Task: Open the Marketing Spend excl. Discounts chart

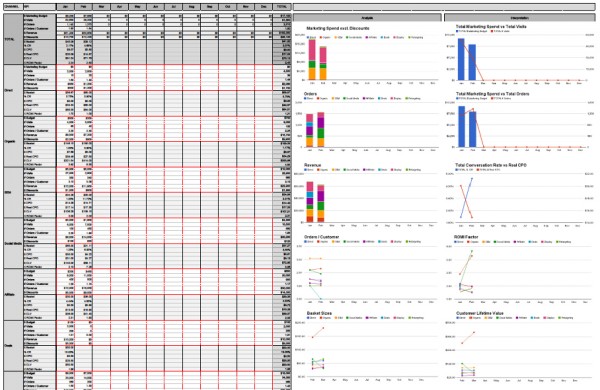Action: coord(367,55)
